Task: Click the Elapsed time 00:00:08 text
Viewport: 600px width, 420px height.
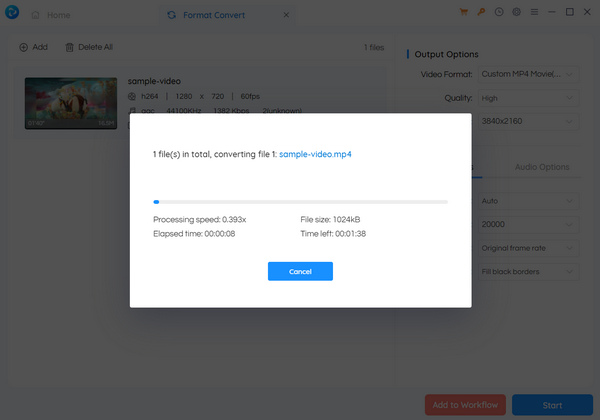Action: (194, 234)
